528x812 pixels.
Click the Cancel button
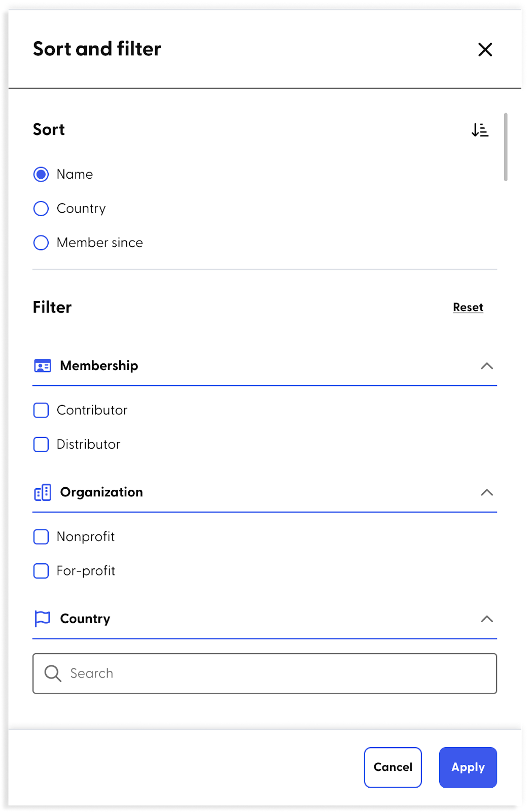[393, 767]
